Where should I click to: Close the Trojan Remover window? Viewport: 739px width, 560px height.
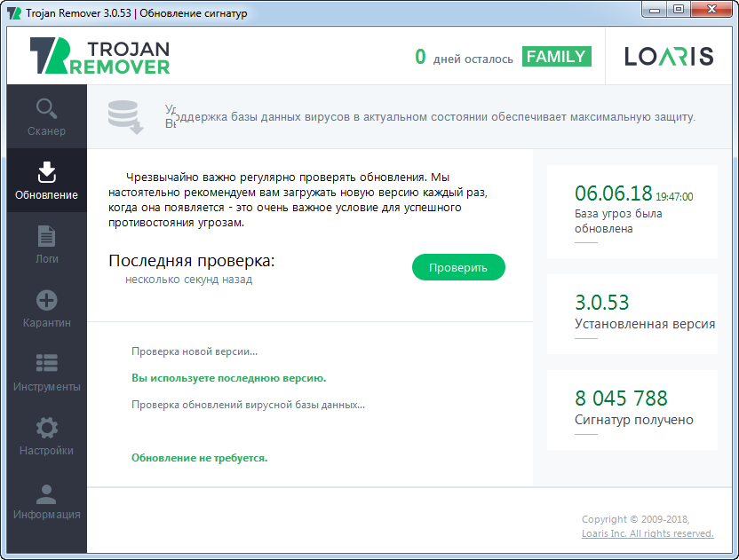[x=712, y=10]
